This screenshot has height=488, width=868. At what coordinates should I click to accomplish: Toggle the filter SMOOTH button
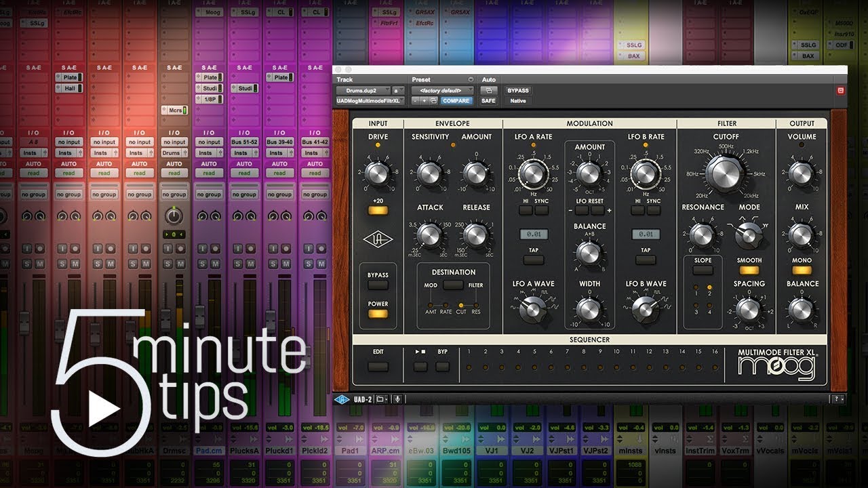(x=749, y=270)
